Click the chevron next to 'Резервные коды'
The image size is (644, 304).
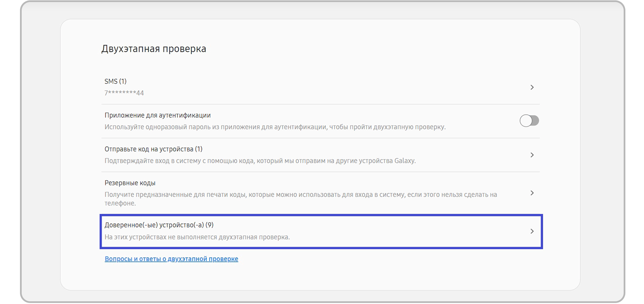click(x=532, y=193)
